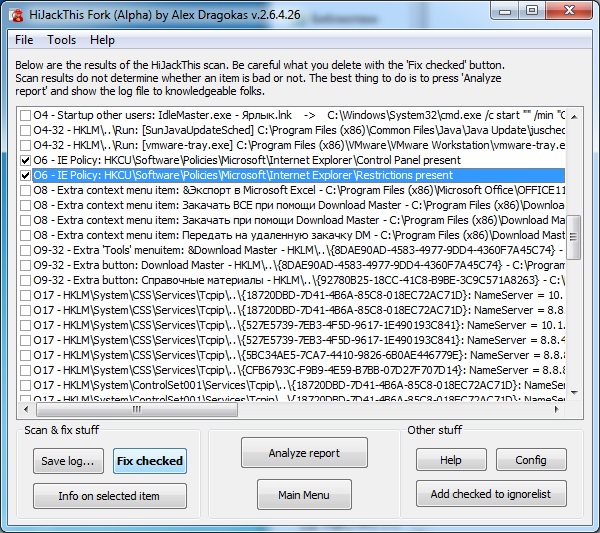Check the O17 ControlSet001 18720DBD NameServer checkbox
This screenshot has width=600, height=533.
click(25, 385)
